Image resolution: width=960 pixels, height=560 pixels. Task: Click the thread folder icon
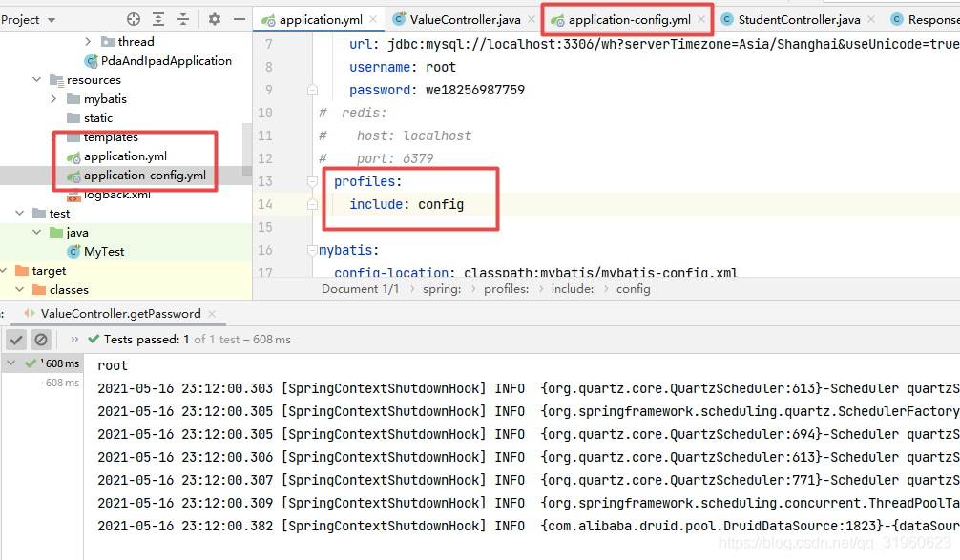108,42
